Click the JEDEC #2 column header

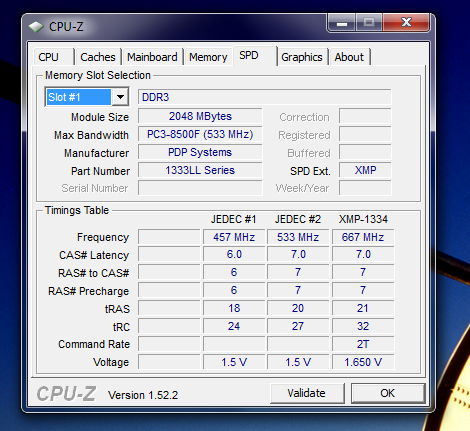(x=298, y=219)
